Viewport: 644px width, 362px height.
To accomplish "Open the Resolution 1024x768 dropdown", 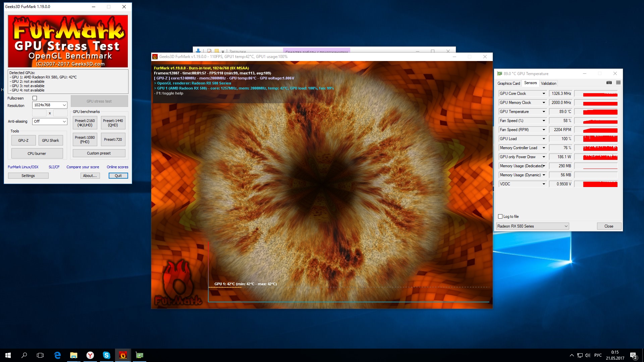I will pyautogui.click(x=50, y=105).
